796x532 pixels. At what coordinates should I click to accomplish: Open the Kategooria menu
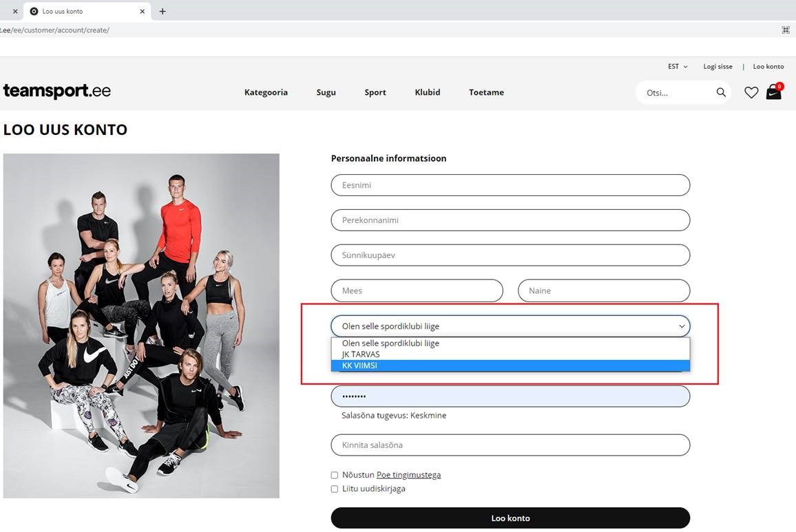266,92
